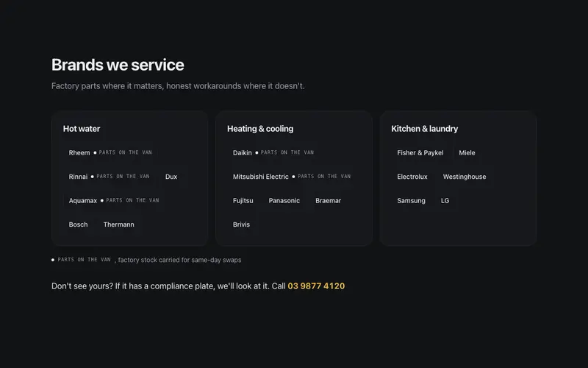The image size is (588, 368).
Task: Select the Rheem brand chip
Action: tap(110, 153)
